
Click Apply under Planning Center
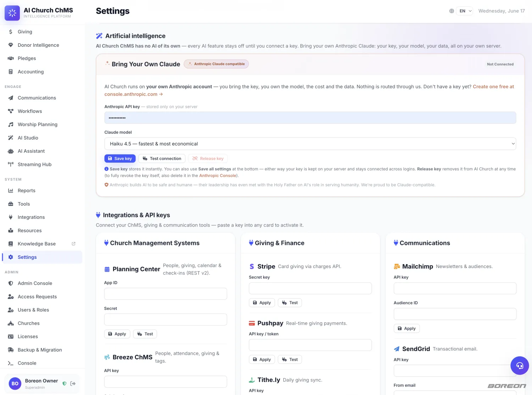click(117, 334)
